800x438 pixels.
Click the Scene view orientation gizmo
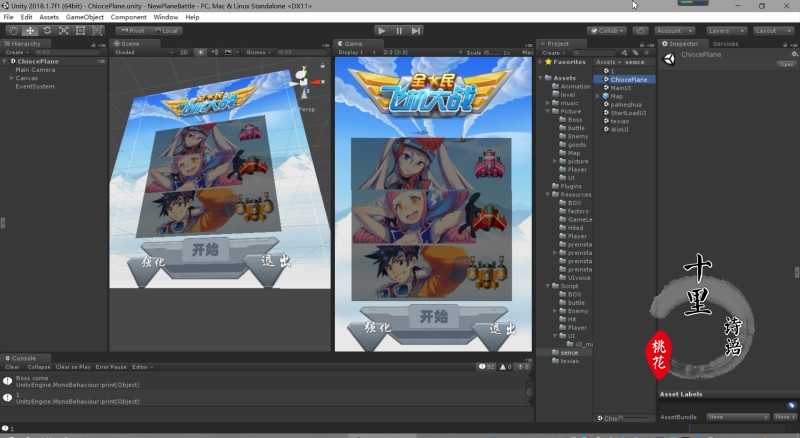tap(305, 82)
